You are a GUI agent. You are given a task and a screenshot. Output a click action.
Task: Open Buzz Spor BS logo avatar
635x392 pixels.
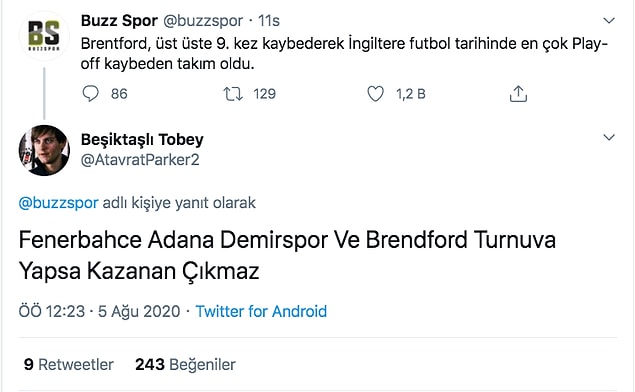coord(44,36)
